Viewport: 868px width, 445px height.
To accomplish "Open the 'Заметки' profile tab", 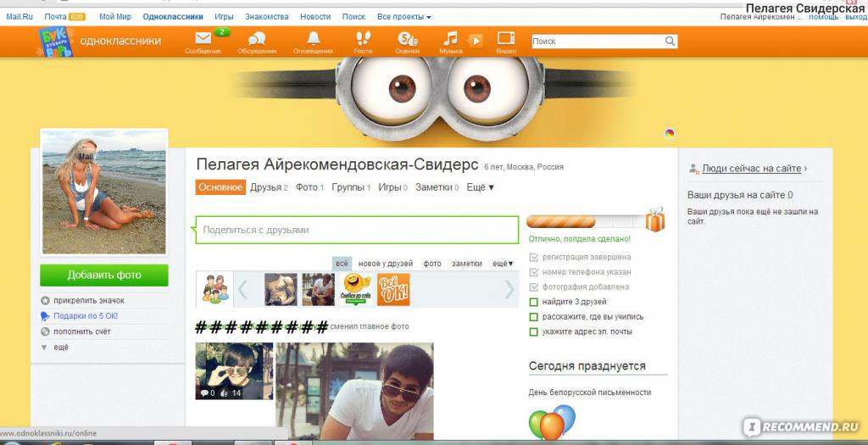I will pos(437,187).
